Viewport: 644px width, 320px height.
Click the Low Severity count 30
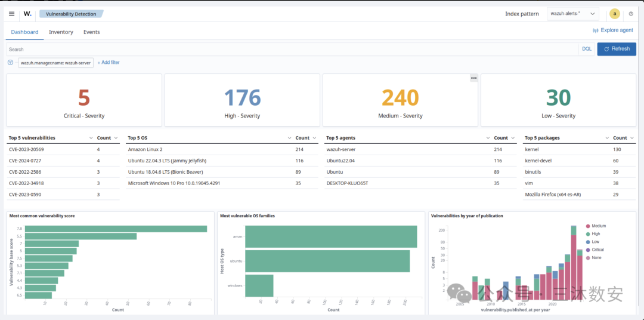point(559,98)
